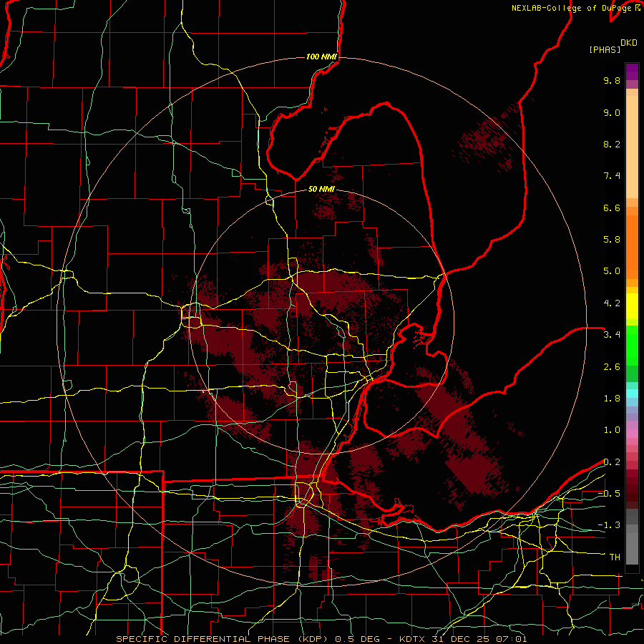This screenshot has height=644, width=644.
Task: Pick the pink segment of the color bar
Action: coord(632,434)
